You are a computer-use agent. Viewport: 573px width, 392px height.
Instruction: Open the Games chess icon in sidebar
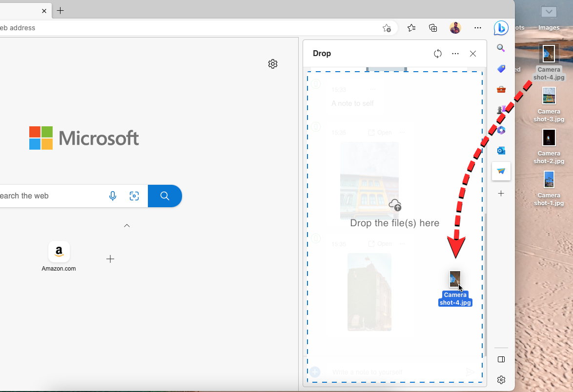pyautogui.click(x=501, y=110)
